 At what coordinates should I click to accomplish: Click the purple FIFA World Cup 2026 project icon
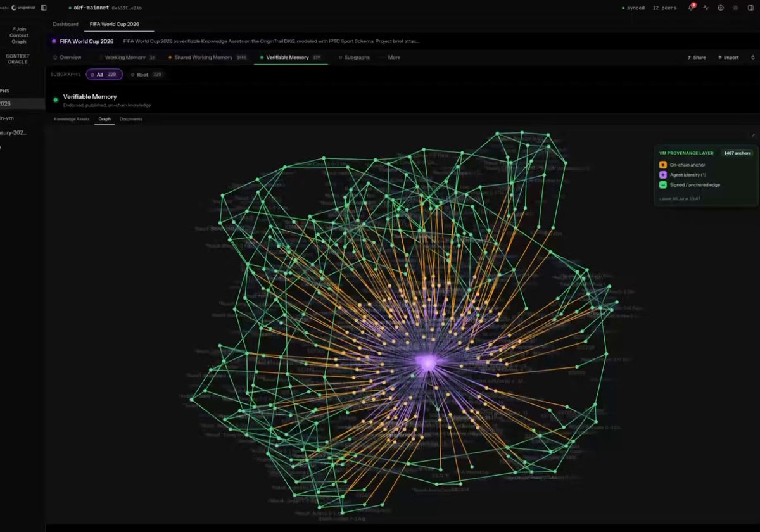pos(54,41)
